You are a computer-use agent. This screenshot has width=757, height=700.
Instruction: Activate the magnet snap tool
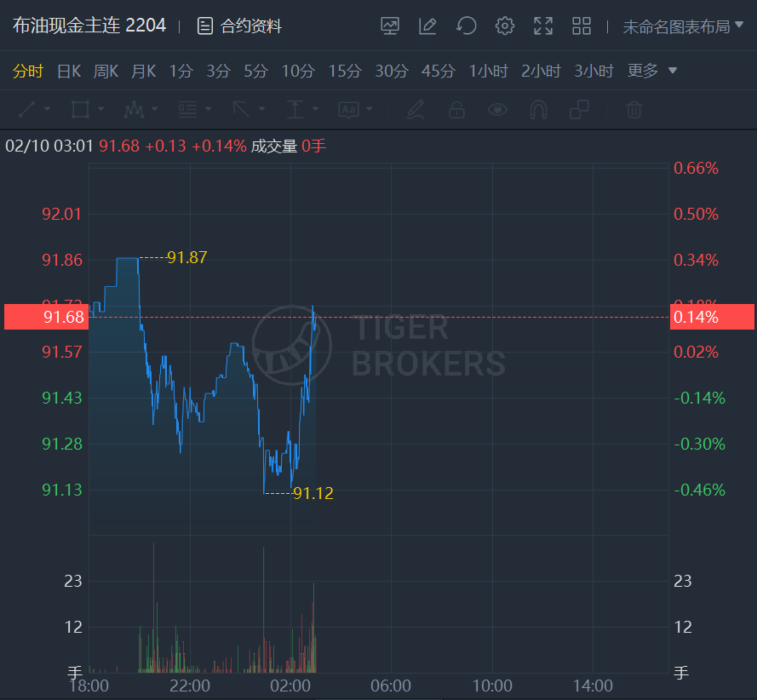[x=538, y=110]
